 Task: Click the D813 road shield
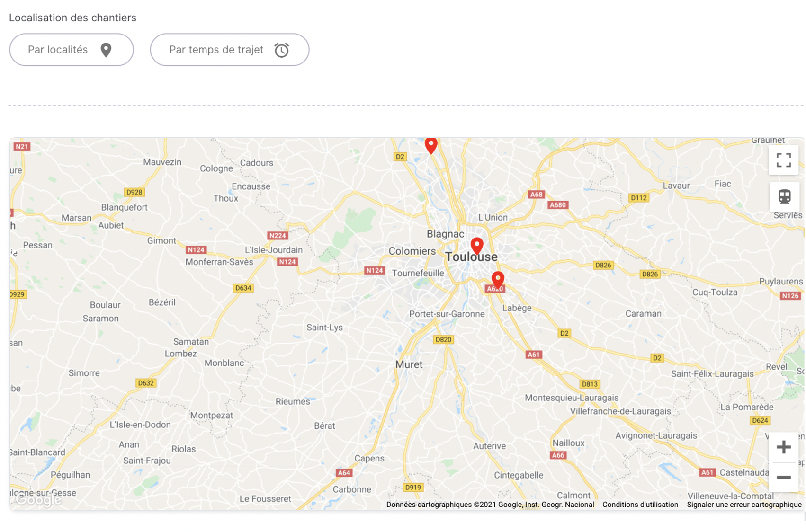590,384
